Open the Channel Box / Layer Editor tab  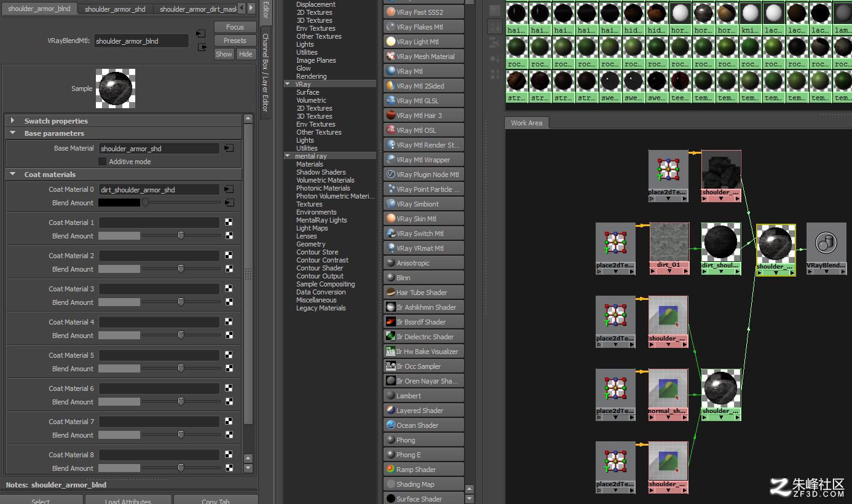pyautogui.click(x=266, y=73)
